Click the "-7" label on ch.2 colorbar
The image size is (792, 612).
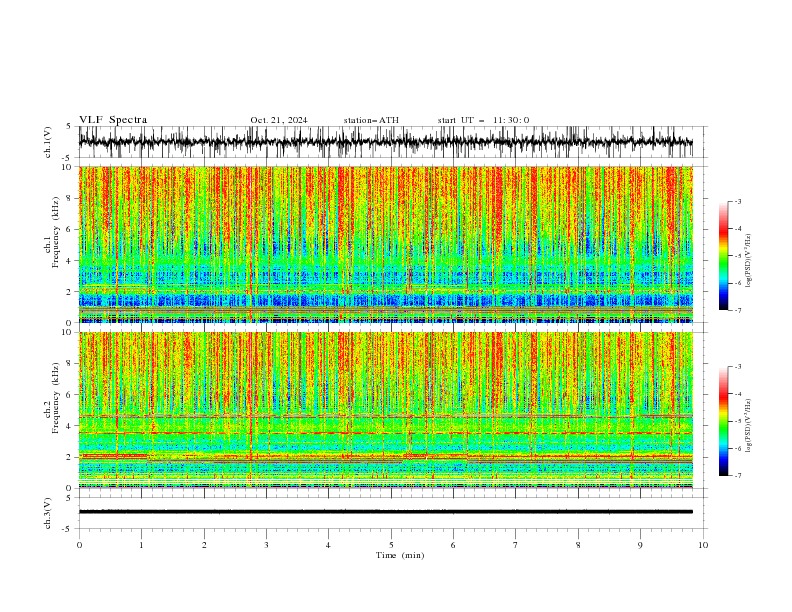[738, 476]
